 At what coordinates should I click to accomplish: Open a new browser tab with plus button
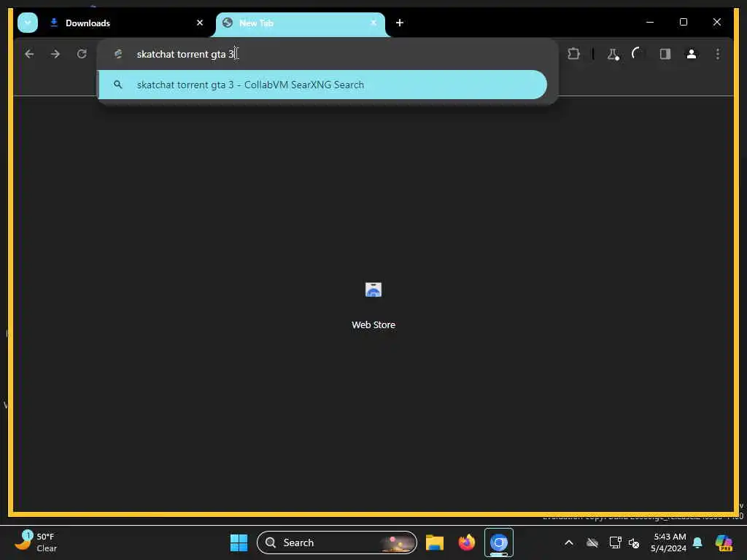tap(400, 23)
